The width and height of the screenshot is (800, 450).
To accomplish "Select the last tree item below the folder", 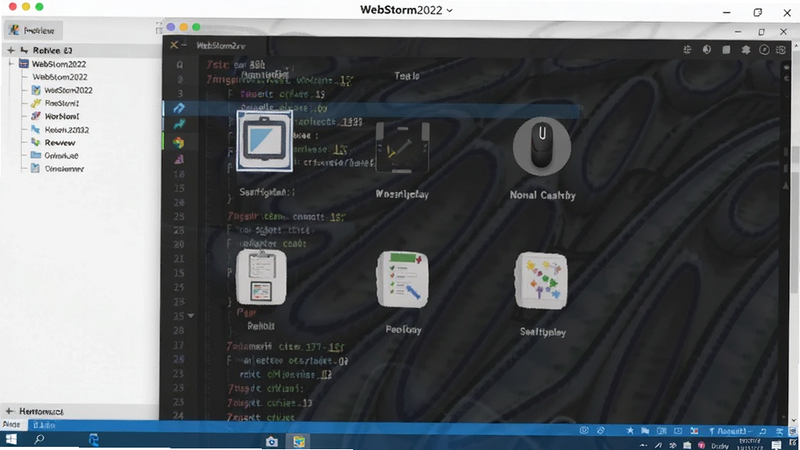I will pos(57,168).
